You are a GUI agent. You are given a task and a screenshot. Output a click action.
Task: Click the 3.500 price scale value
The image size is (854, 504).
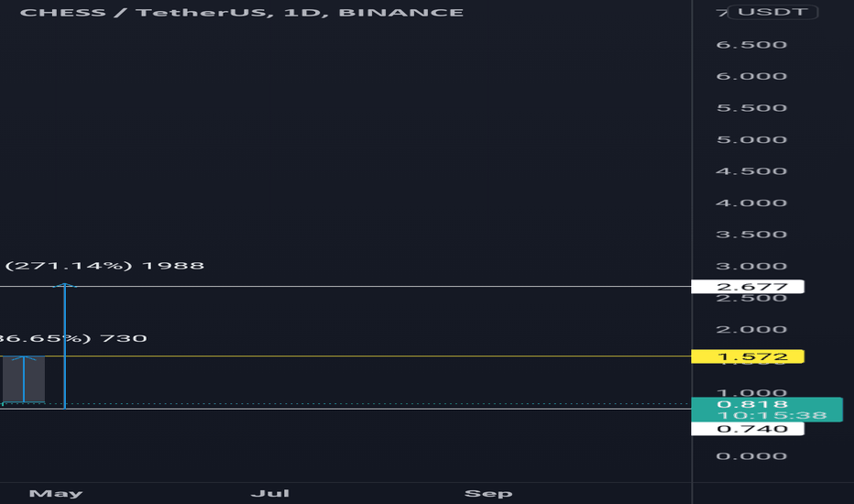tap(751, 235)
